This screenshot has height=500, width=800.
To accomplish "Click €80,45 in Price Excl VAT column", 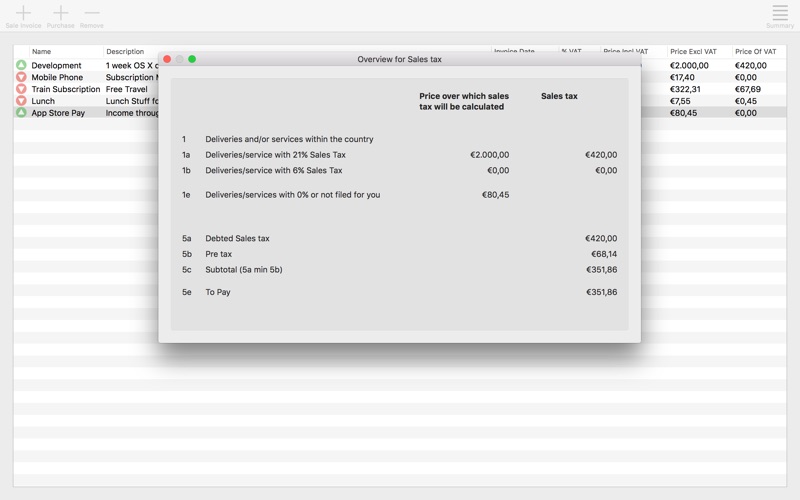I will 683,113.
